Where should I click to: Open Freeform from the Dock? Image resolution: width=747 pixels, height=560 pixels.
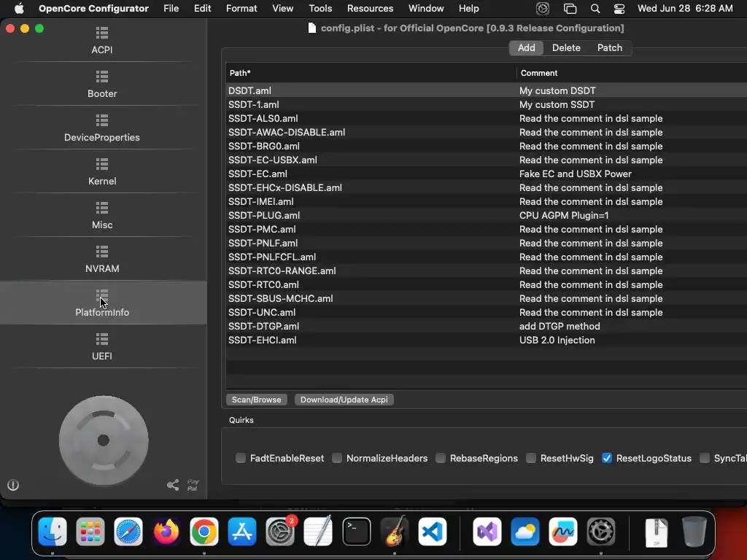click(x=563, y=532)
